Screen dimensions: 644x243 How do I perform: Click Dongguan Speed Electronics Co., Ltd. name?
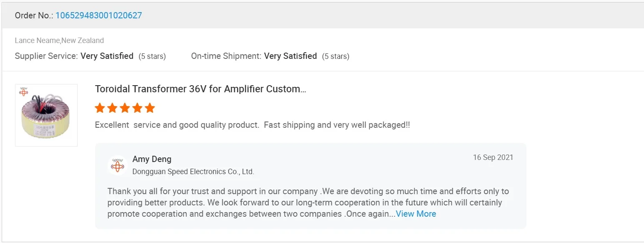[193, 172]
